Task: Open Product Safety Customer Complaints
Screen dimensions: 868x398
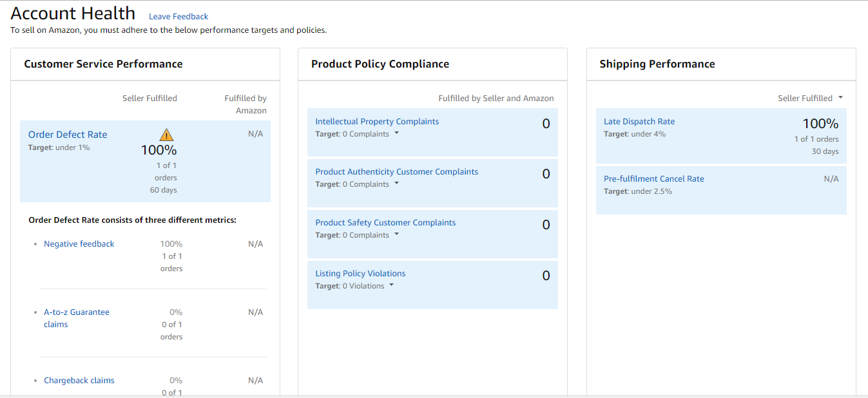Action: (x=385, y=223)
